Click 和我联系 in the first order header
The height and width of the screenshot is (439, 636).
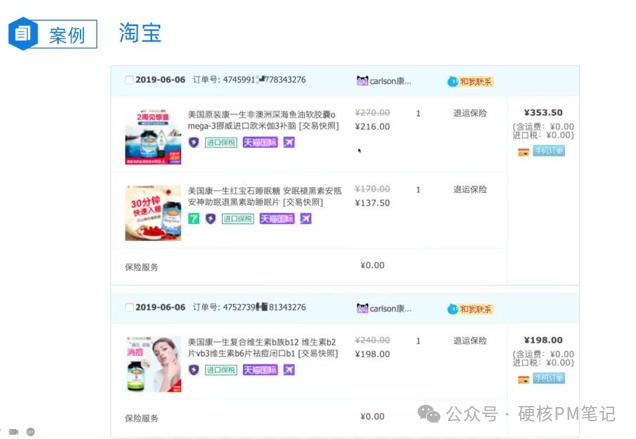476,82
